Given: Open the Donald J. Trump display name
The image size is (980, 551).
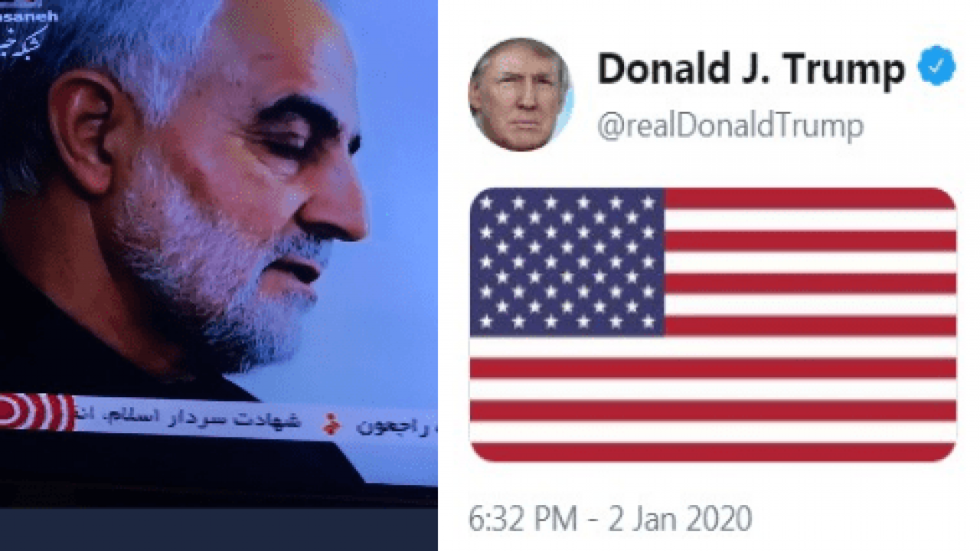Looking at the screenshot, I should pos(751,69).
